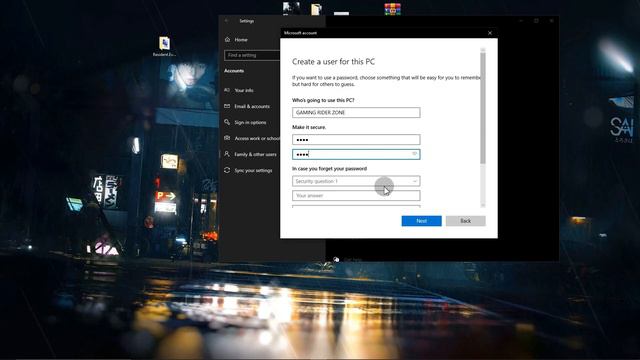Select the image thumbnail desktop icon at top
Image resolution: width=640 pixels, height=360 pixels.
point(291,8)
